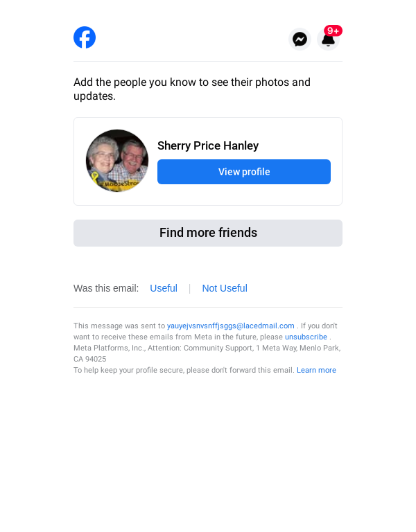Open Messenger via the chat icon

click(300, 39)
